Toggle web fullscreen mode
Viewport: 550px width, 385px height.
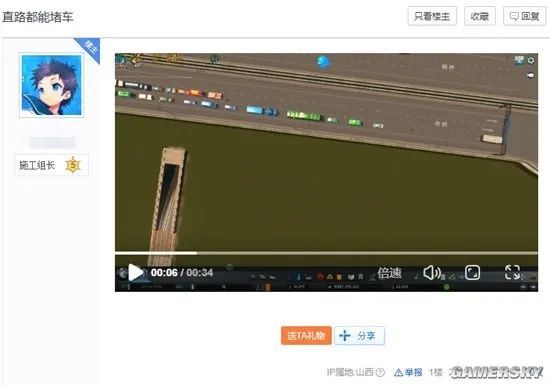(x=472, y=272)
